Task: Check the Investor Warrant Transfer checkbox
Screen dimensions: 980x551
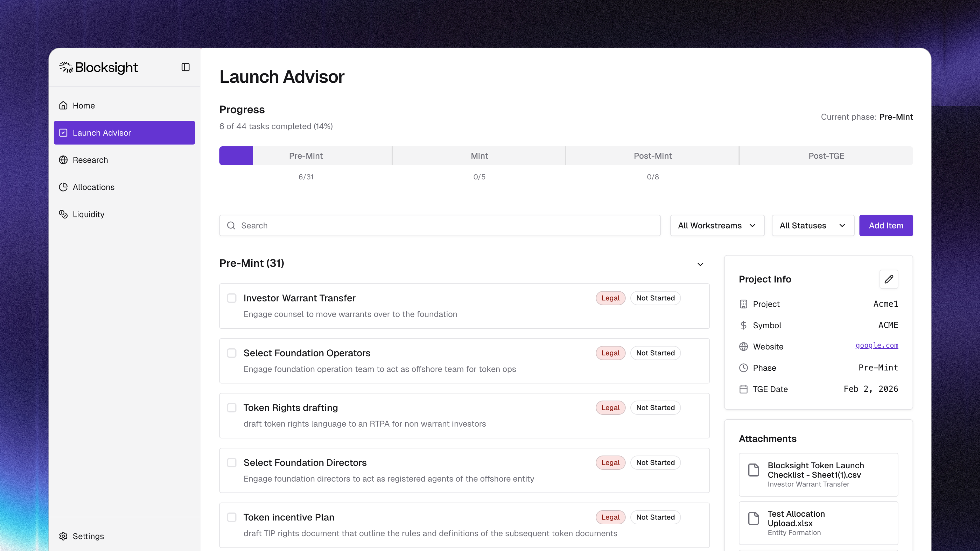Action: click(232, 298)
